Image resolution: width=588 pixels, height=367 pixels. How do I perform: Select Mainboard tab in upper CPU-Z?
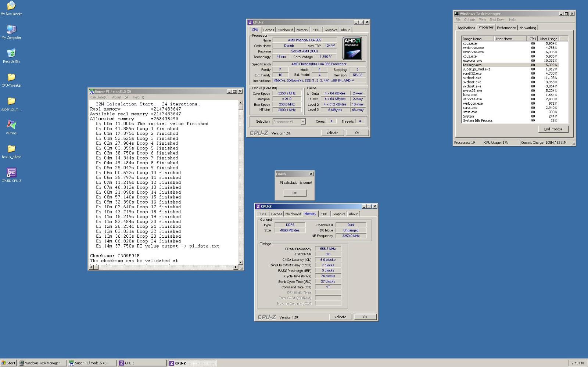point(285,30)
